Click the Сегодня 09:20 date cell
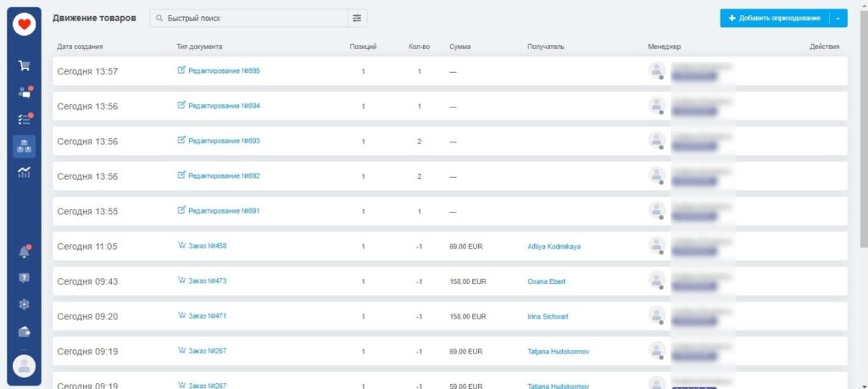The height and width of the screenshot is (389, 868). (x=87, y=316)
